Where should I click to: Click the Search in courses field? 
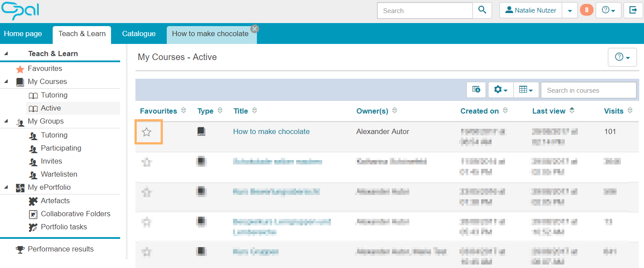[588, 90]
